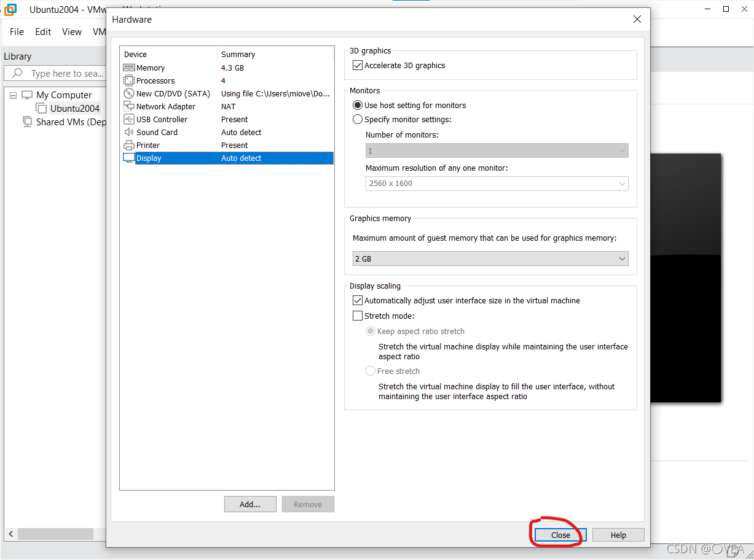754x560 pixels.
Task: Select My Computer label in library tree
Action: (64, 95)
